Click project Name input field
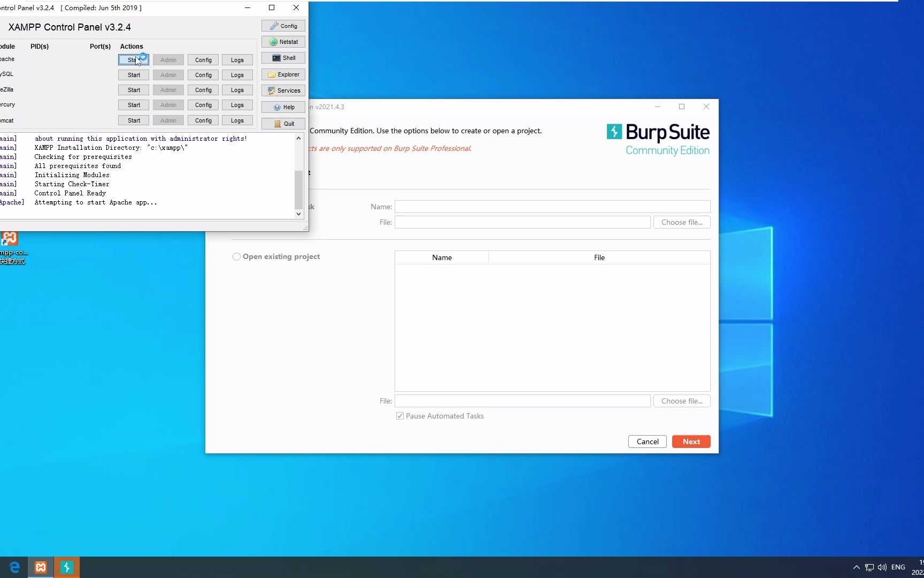The image size is (924, 578). tap(552, 207)
